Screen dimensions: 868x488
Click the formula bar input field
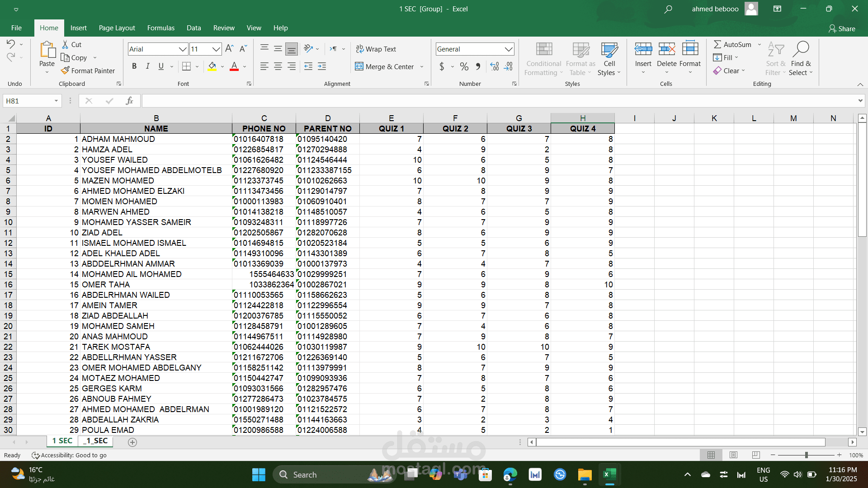(x=498, y=101)
